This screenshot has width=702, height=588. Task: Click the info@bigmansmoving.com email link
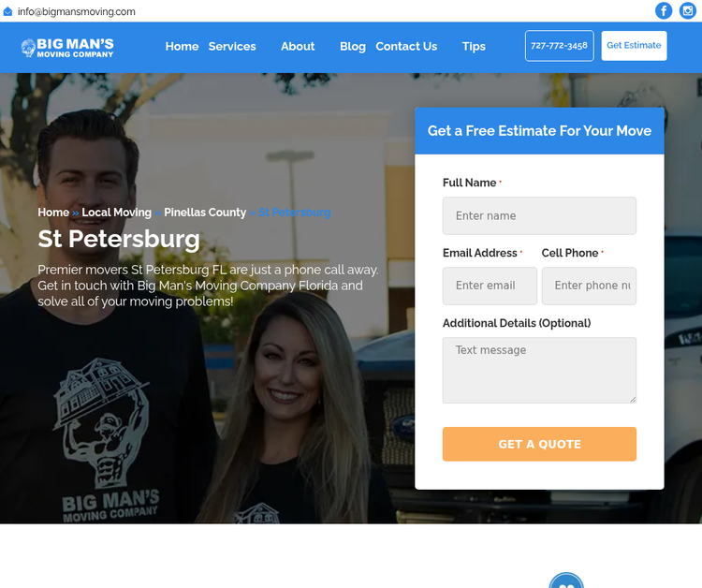click(77, 11)
